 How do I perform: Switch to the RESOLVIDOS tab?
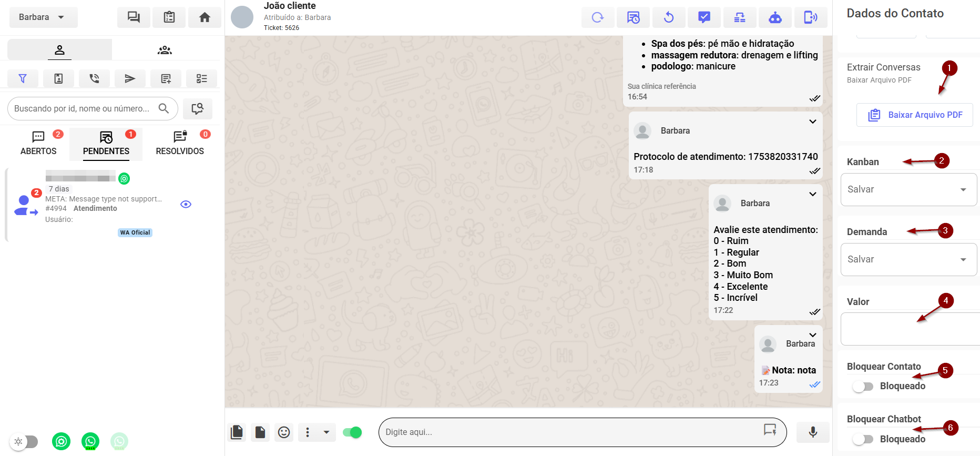point(180,144)
